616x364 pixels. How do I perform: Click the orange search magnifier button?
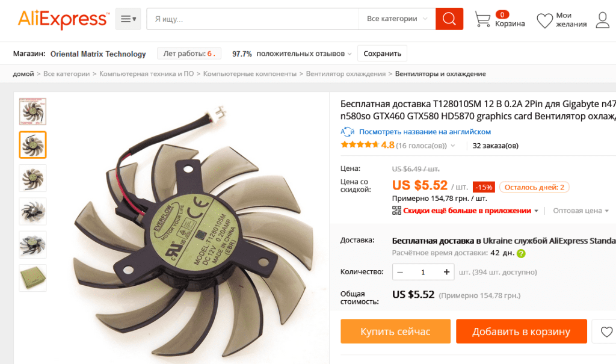coord(449,19)
